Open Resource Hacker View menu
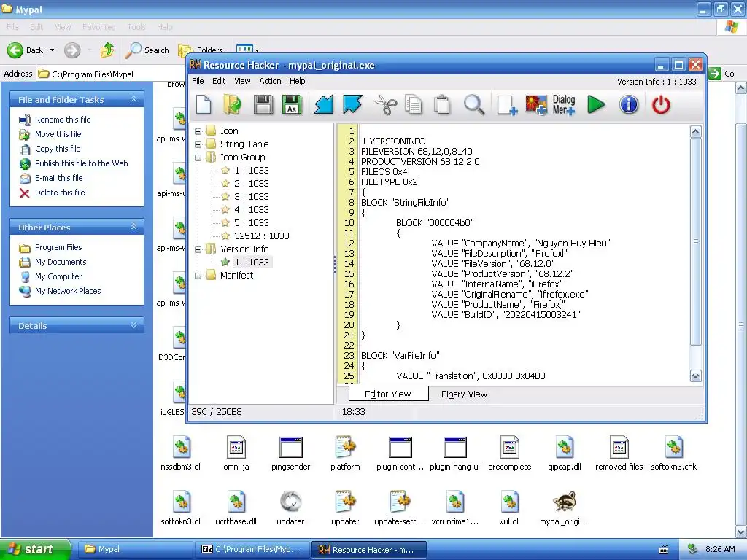This screenshot has width=747, height=560. tap(242, 81)
